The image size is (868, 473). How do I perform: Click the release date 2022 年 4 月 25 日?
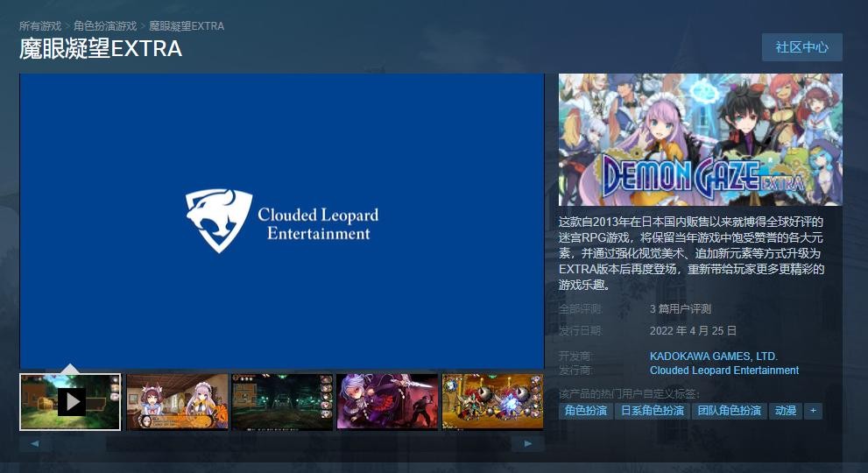[x=693, y=330]
